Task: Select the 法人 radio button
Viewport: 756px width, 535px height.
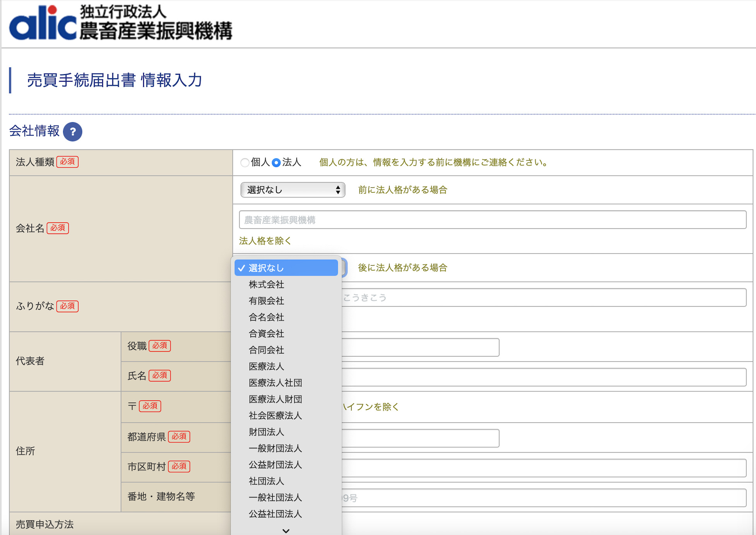Action: coord(276,163)
